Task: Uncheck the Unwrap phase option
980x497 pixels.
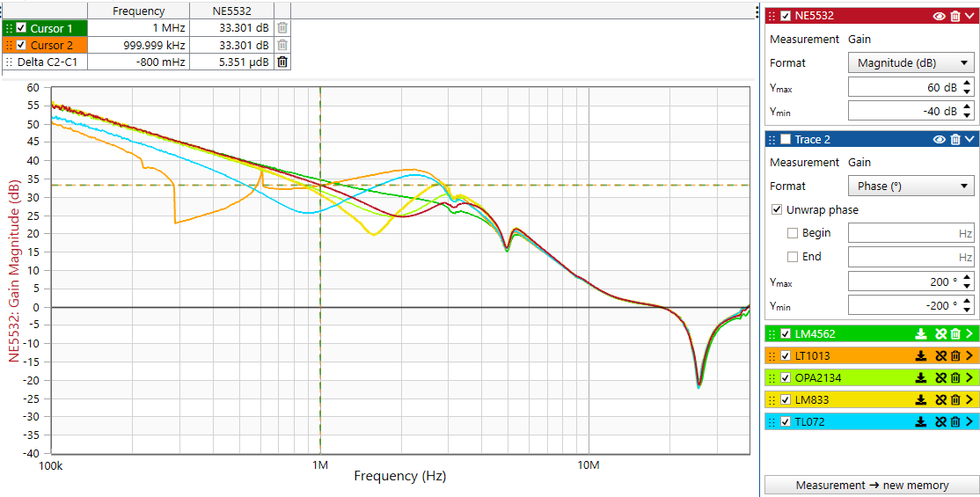Action: (x=778, y=210)
